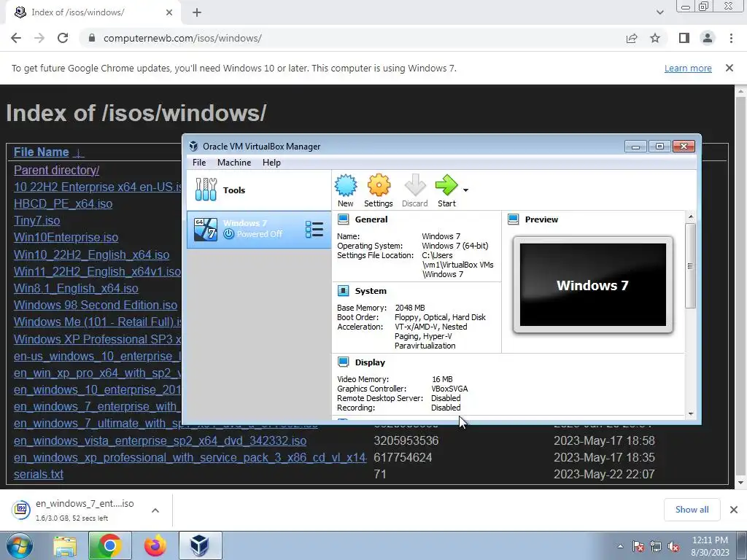Screen dimensions: 747x560
Task: Open Chrome three-dot menu
Action: (x=731, y=38)
